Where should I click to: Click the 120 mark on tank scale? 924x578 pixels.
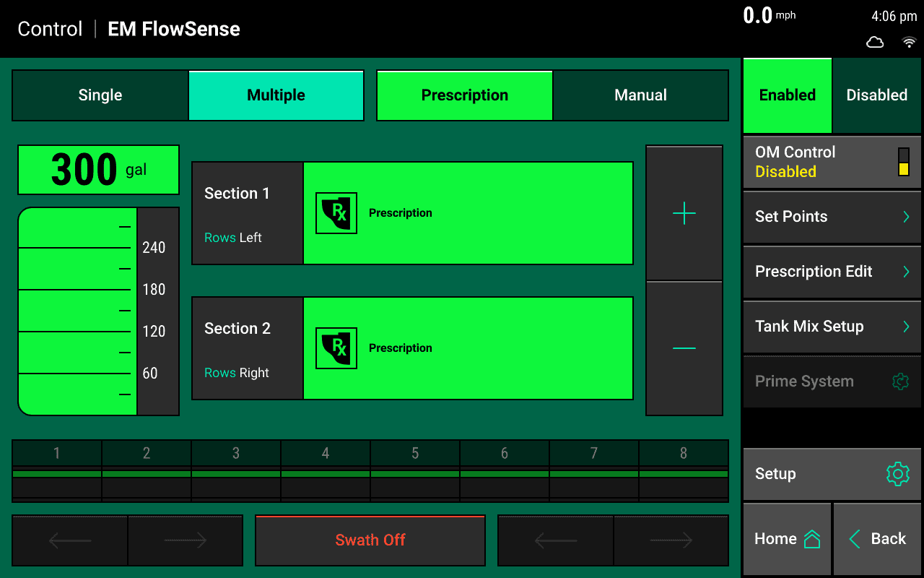coord(154,332)
